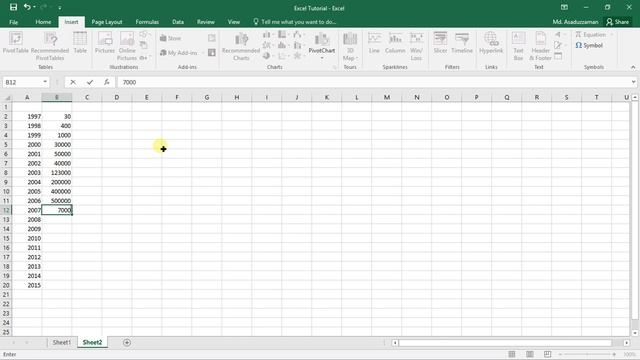This screenshot has height=360, width=640.
Task: Open the Charts dialog launcher
Action: 335,67
